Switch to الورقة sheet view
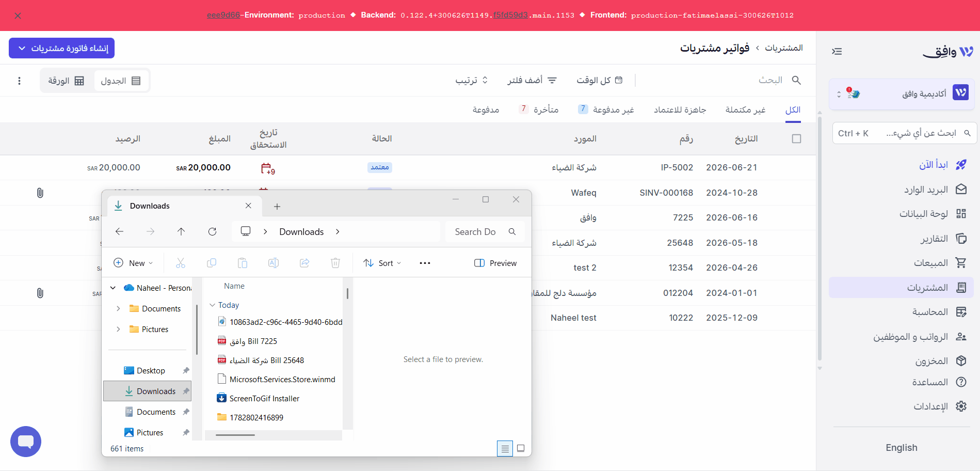980x471 pixels. tap(66, 81)
